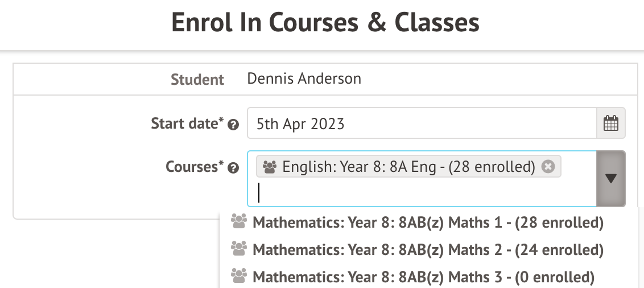Click the group icon beside Maths 3
Viewport: 644px width, 288px height.
[240, 276]
